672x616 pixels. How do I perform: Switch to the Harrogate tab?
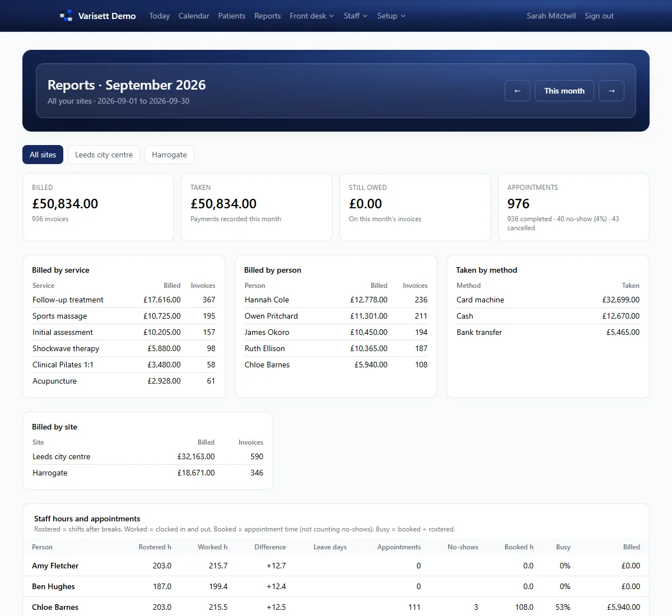[x=169, y=155]
